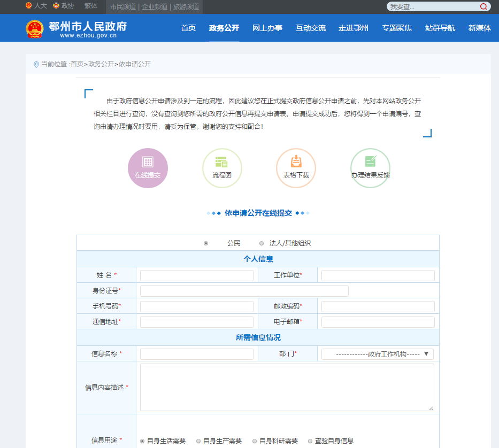Click 首页 in the breadcrumb

click(76, 64)
